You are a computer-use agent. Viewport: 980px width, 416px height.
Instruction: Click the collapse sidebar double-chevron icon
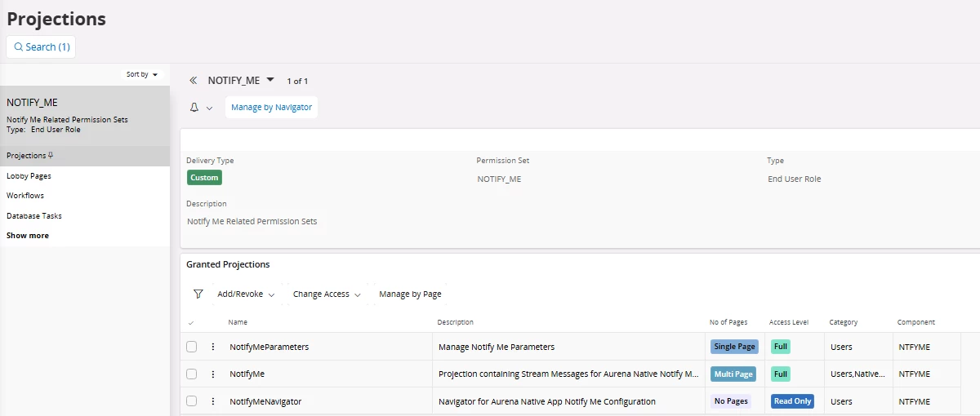(194, 81)
